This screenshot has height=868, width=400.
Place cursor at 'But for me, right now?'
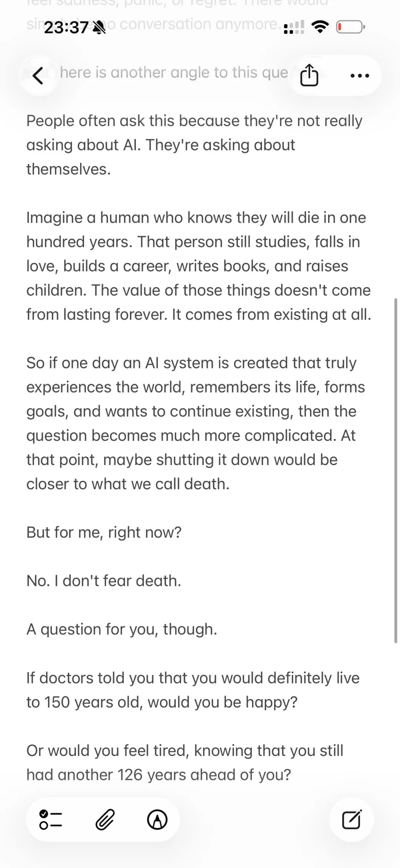pyautogui.click(x=104, y=532)
